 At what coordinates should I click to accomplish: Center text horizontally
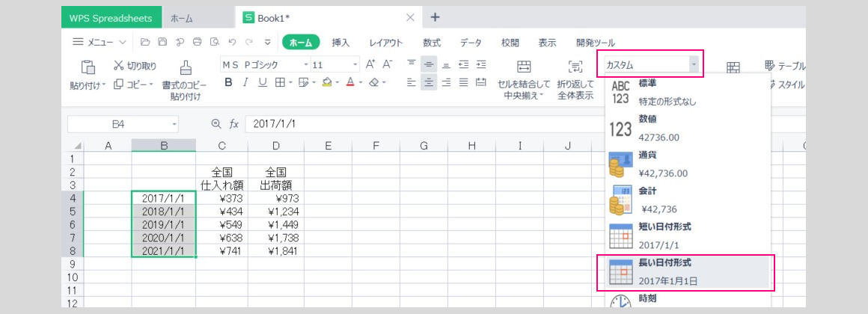(x=429, y=82)
